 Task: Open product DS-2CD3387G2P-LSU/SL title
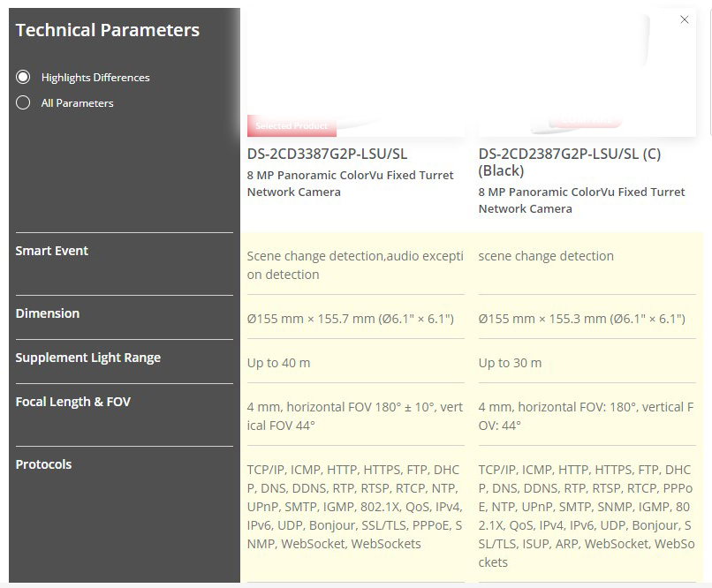tap(327, 154)
